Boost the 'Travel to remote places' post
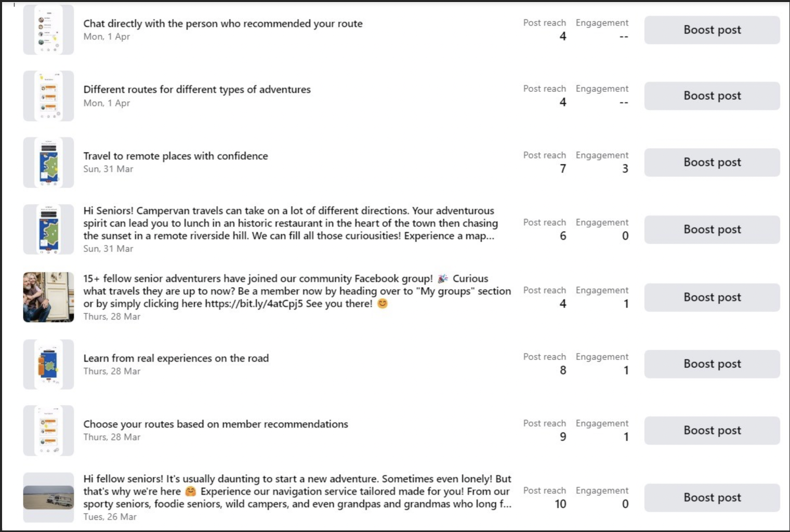Screen dimensions: 790x532 pos(712,163)
